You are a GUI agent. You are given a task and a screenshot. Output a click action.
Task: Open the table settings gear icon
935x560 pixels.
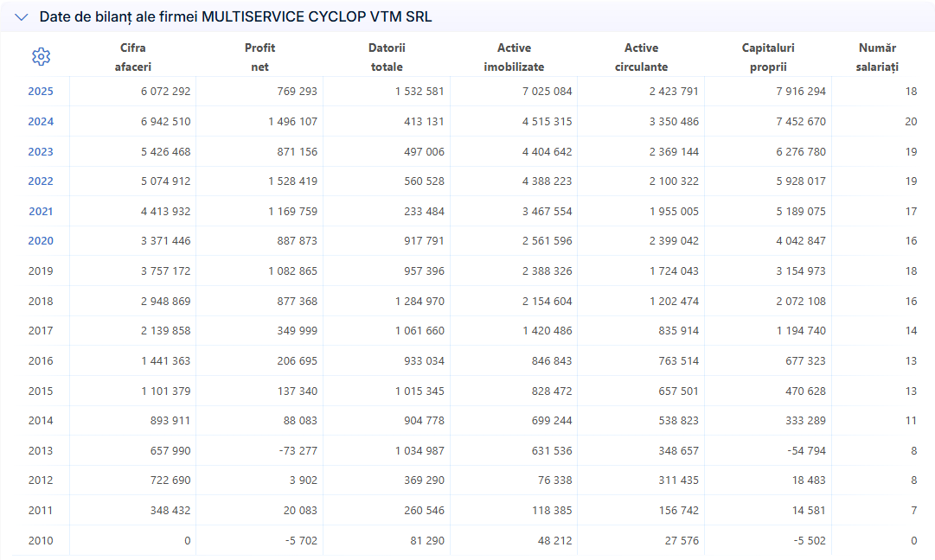click(x=42, y=56)
